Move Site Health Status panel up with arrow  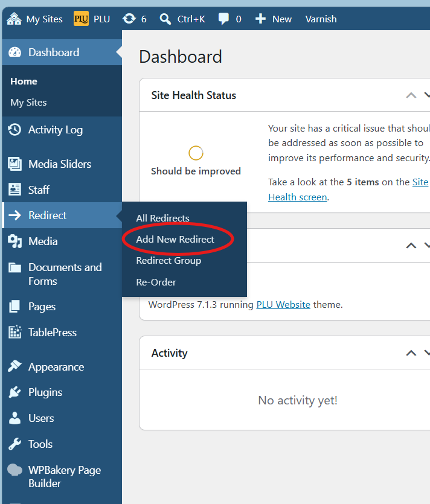tap(411, 95)
